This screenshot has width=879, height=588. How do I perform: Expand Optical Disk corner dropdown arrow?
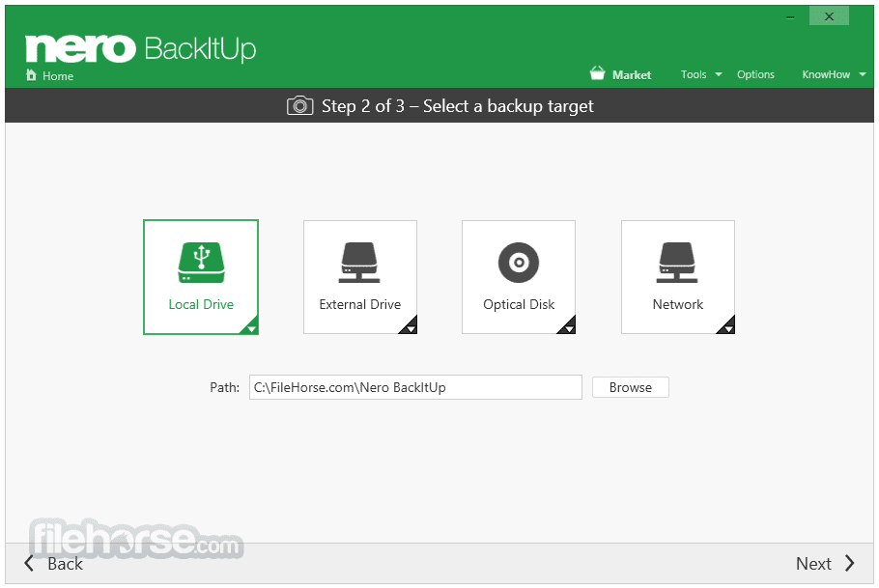[x=569, y=328]
